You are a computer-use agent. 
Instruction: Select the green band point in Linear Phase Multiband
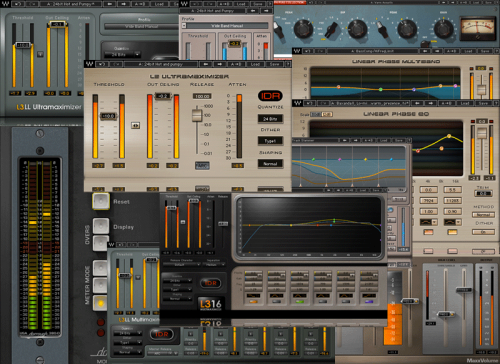click(381, 89)
